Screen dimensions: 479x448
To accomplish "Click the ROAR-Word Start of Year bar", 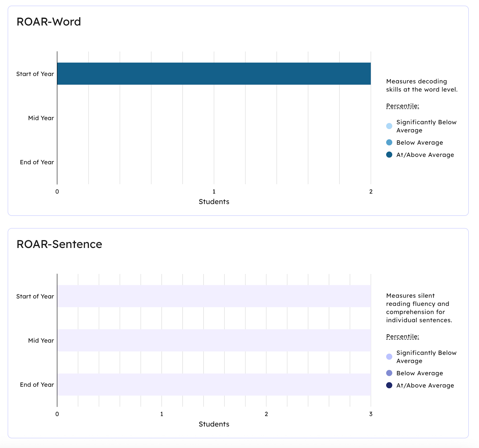I will tap(214, 74).
